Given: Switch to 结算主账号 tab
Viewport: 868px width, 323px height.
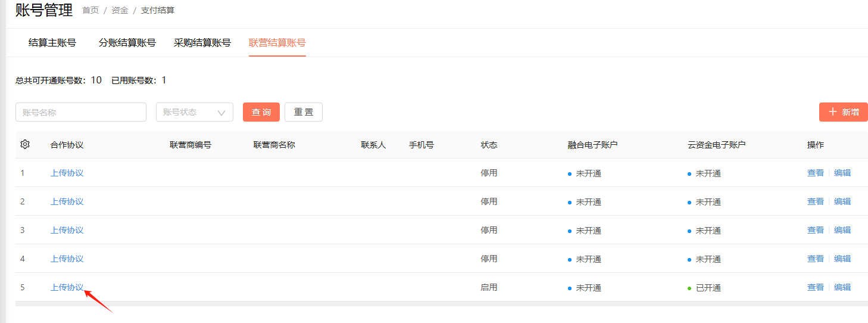Looking at the screenshot, I should pyautogui.click(x=52, y=43).
